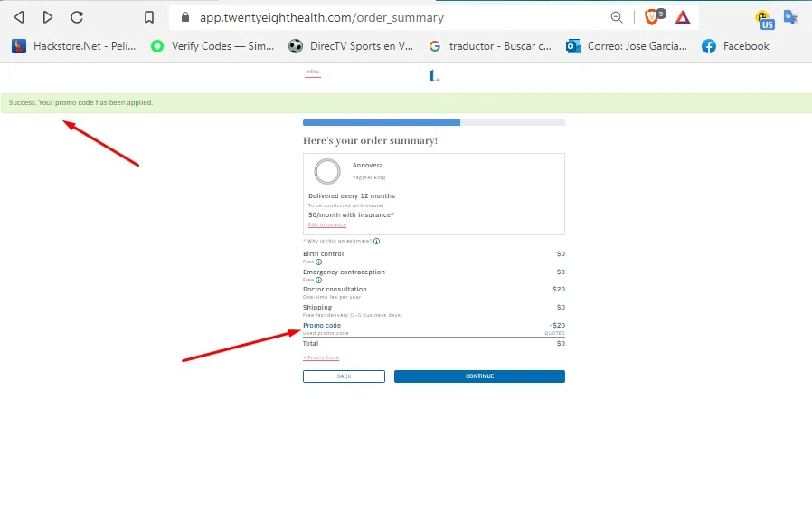Click the zoom magnifier icon in address bar
The height and width of the screenshot is (505, 812).
pos(617,17)
